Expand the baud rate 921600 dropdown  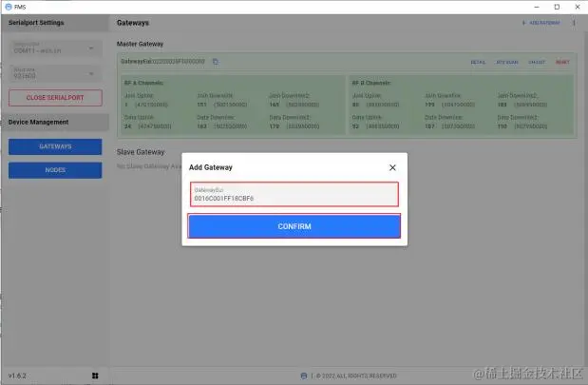[55, 73]
